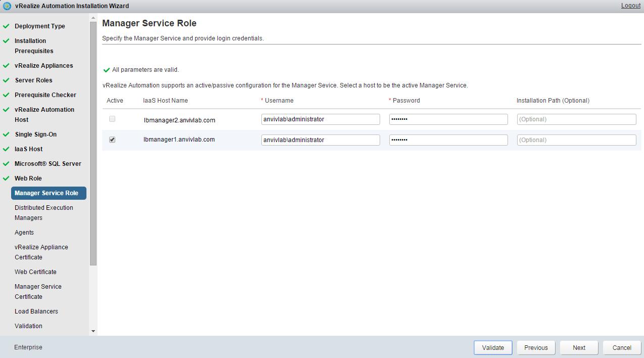Viewport: 644px width, 358px height.
Task: Select vRealize Automation Host step
Action: click(x=44, y=115)
